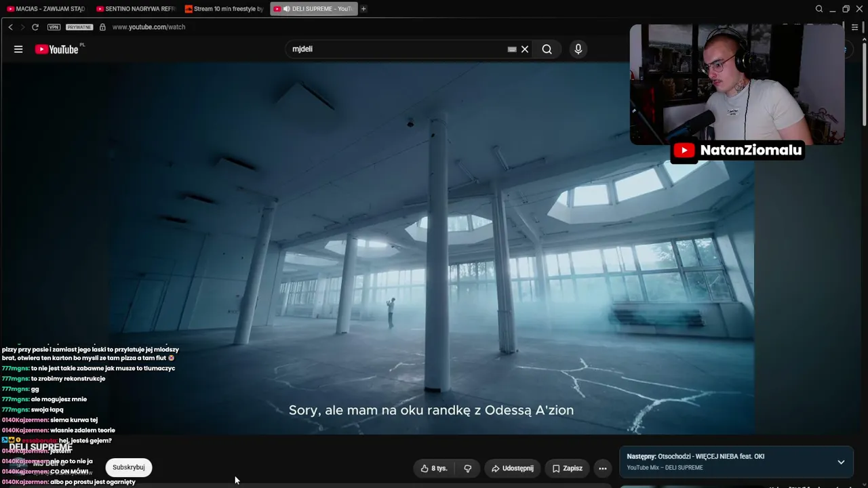Switch to the MACIAS - ZAWIJAM STĄD tab

45,9
